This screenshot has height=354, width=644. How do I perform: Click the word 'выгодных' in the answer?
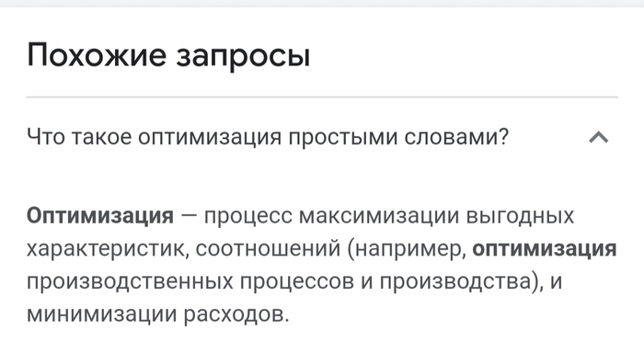(x=520, y=216)
